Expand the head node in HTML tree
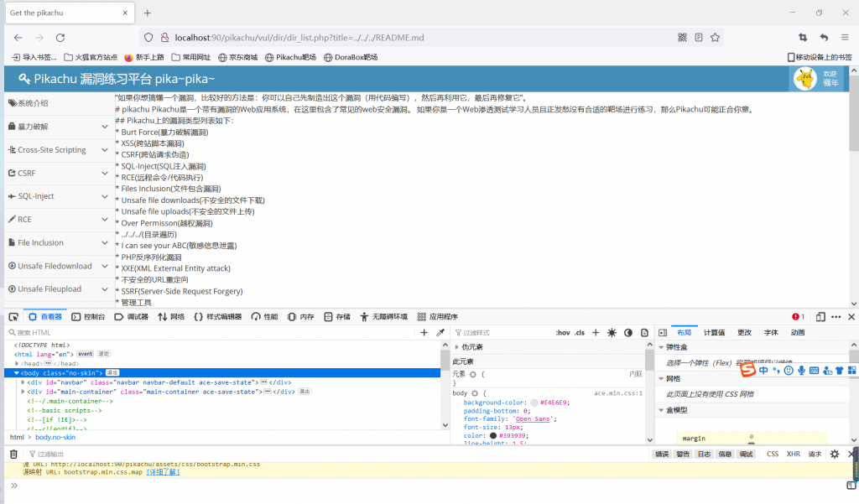 (17, 363)
